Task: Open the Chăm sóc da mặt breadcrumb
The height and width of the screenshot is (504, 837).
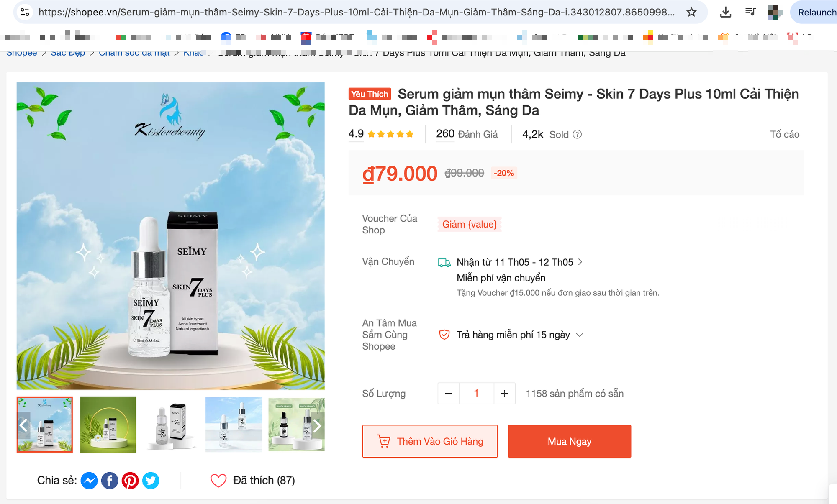Action: [134, 52]
